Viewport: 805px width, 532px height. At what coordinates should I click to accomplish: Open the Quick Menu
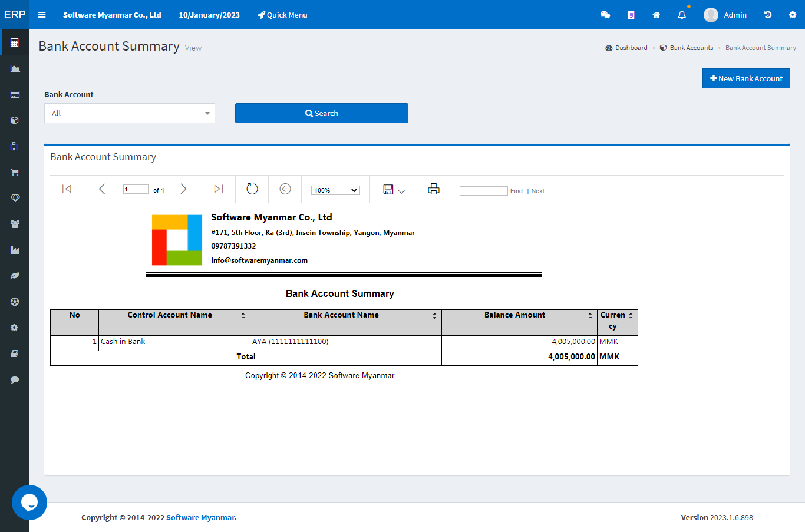pyautogui.click(x=282, y=15)
